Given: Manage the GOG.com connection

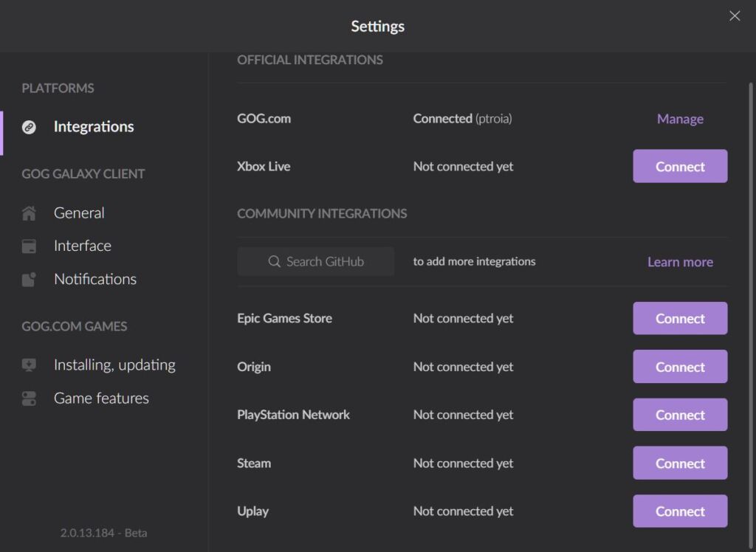Looking at the screenshot, I should tap(680, 119).
